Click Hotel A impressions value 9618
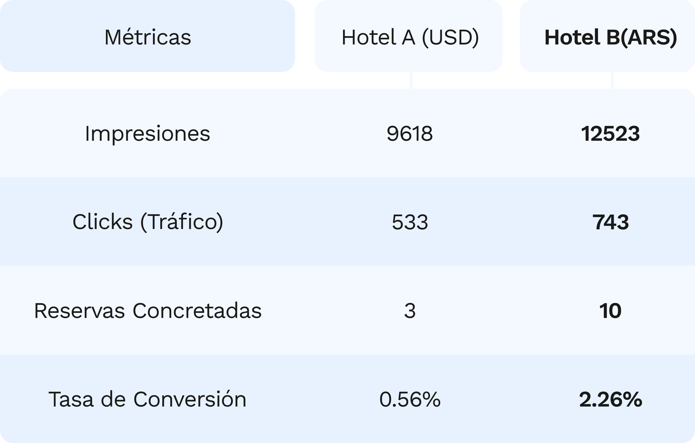695x443 pixels. (409, 133)
